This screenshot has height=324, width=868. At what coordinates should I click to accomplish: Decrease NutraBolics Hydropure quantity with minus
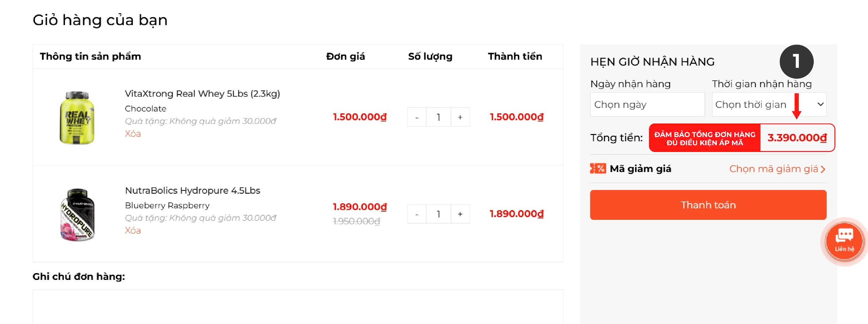pyautogui.click(x=417, y=214)
